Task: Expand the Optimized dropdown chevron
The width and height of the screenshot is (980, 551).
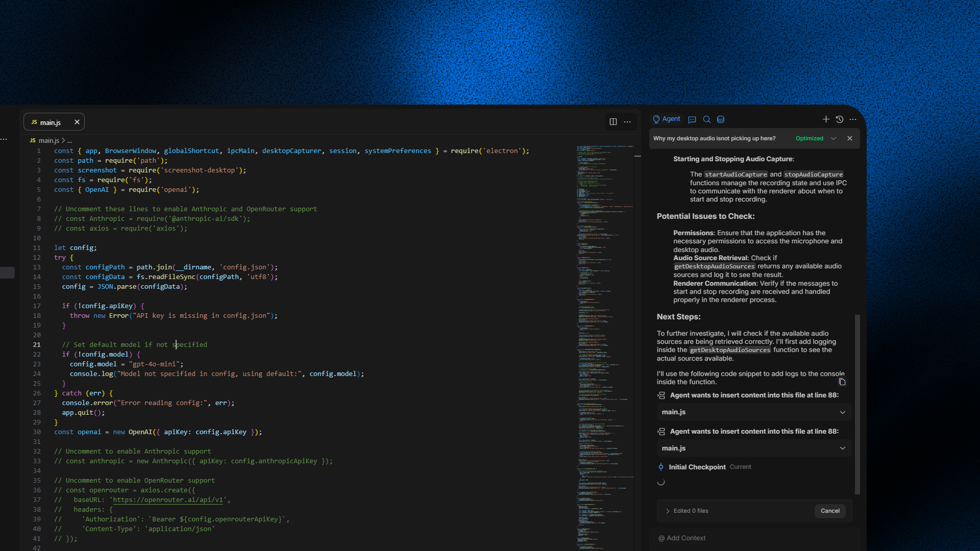Action: 834,138
